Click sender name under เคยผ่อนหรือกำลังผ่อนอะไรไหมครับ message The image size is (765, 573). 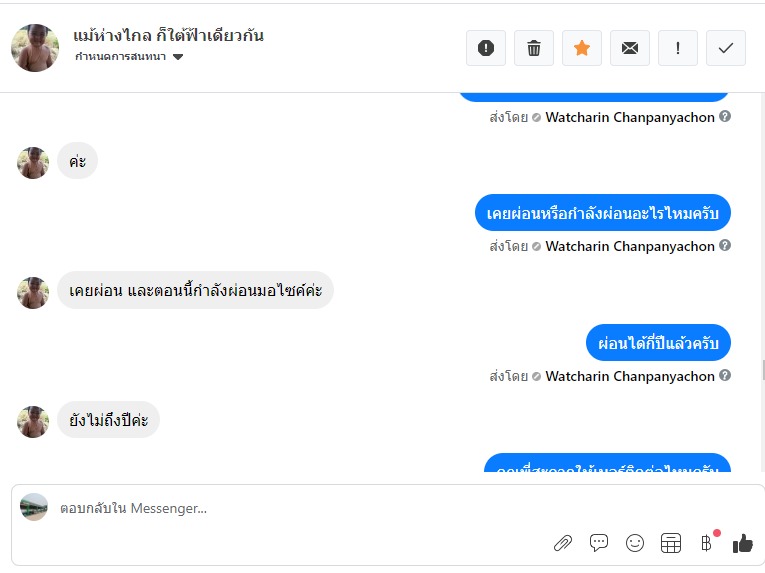coord(629,246)
